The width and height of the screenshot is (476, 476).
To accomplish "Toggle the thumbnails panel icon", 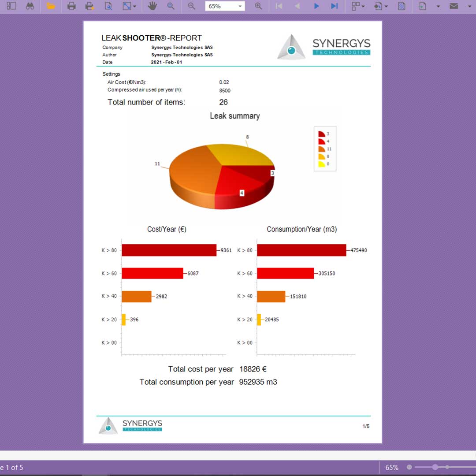I will [11, 6].
